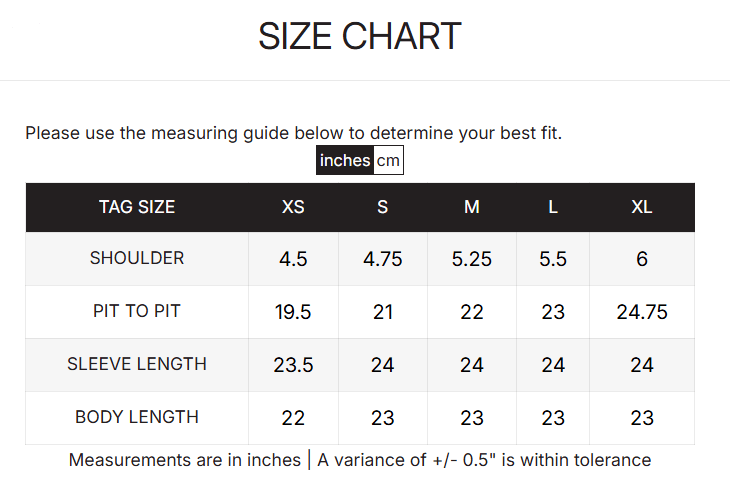Click the measuring guide instruction text

coord(293,133)
